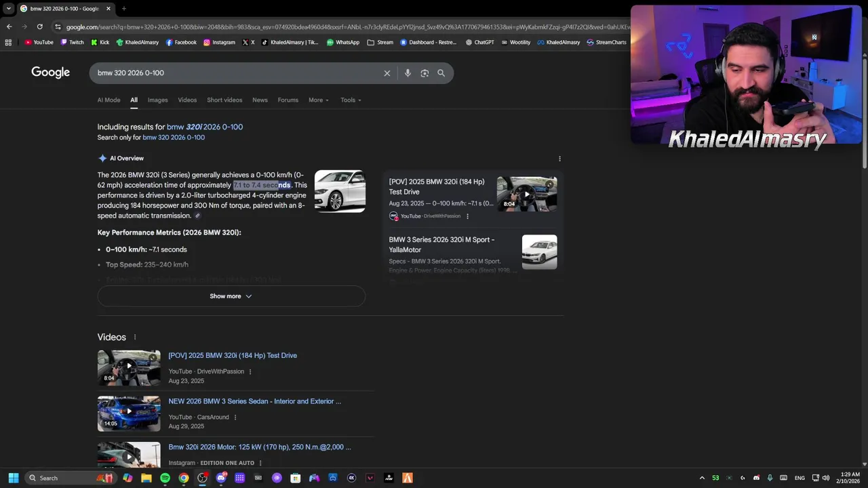The image size is (868, 488).
Task: Click the magnifier search submit icon
Action: [441, 73]
